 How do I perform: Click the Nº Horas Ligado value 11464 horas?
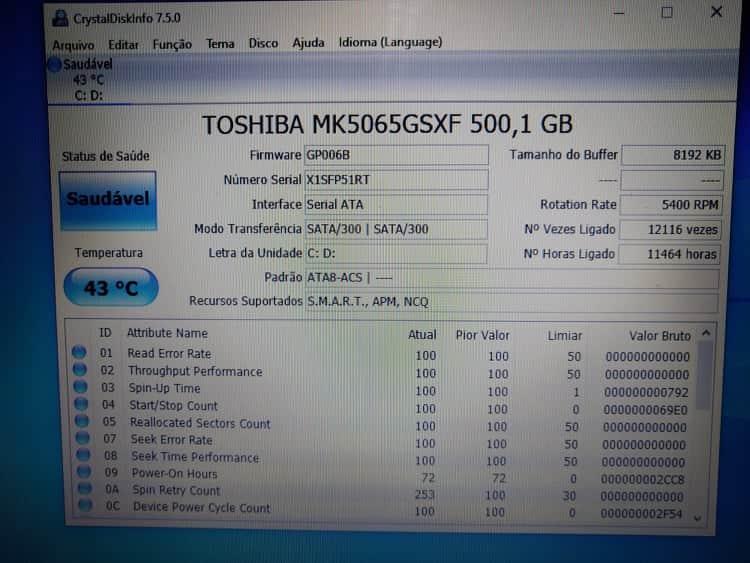click(x=669, y=254)
